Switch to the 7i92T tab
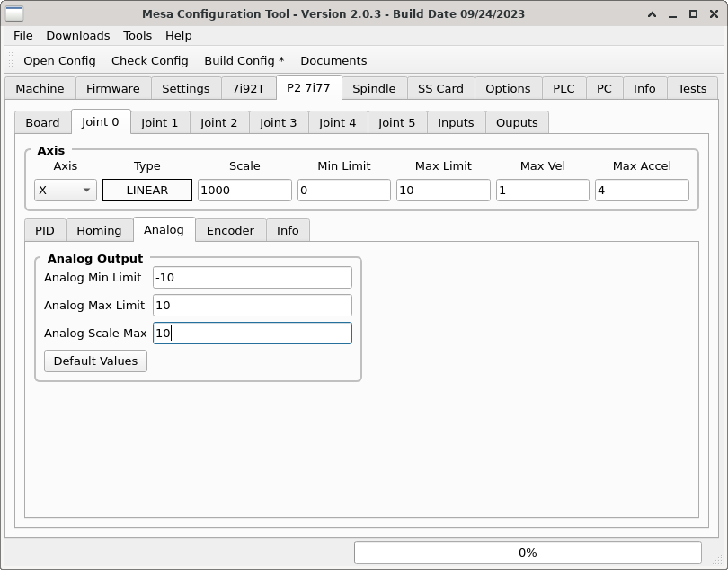728x570 pixels. [248, 88]
